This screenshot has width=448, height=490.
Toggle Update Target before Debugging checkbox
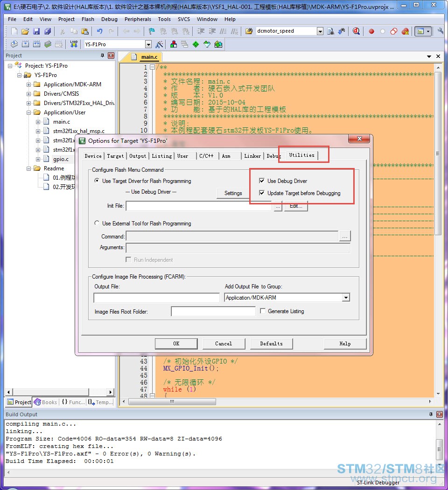pyautogui.click(x=262, y=193)
